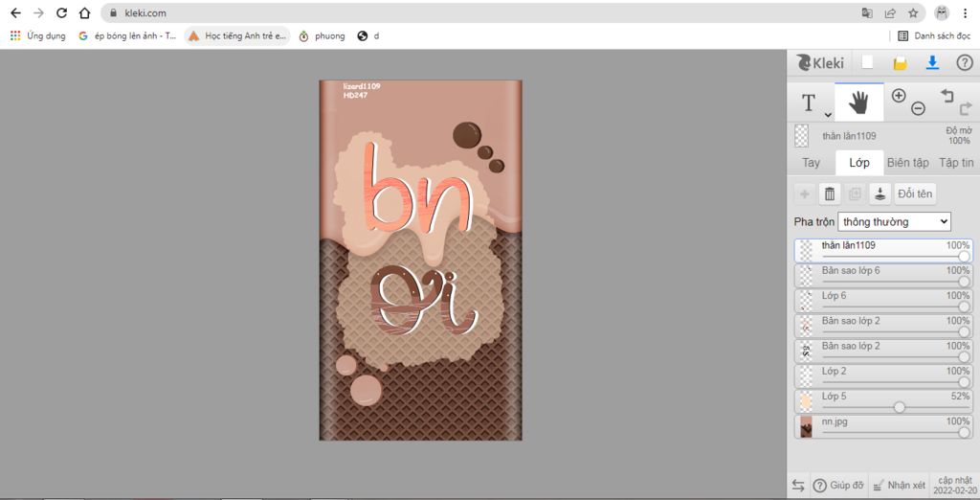980x500 pixels.
Task: Go forward in the browser
Action: (38, 12)
